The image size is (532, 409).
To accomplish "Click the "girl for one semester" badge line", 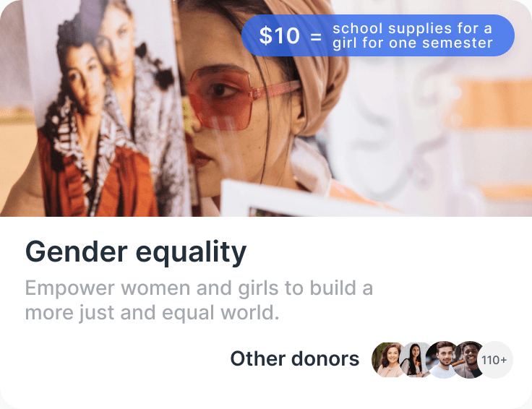I will click(x=412, y=43).
